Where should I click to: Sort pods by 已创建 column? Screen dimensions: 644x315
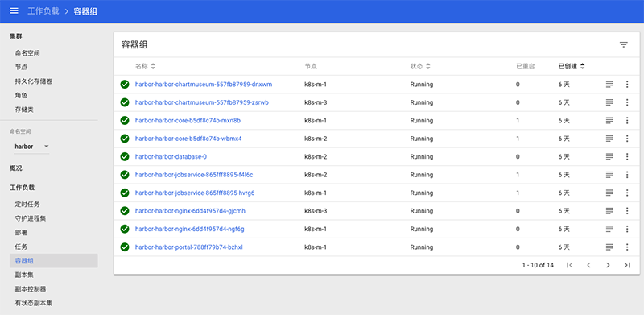(x=572, y=66)
